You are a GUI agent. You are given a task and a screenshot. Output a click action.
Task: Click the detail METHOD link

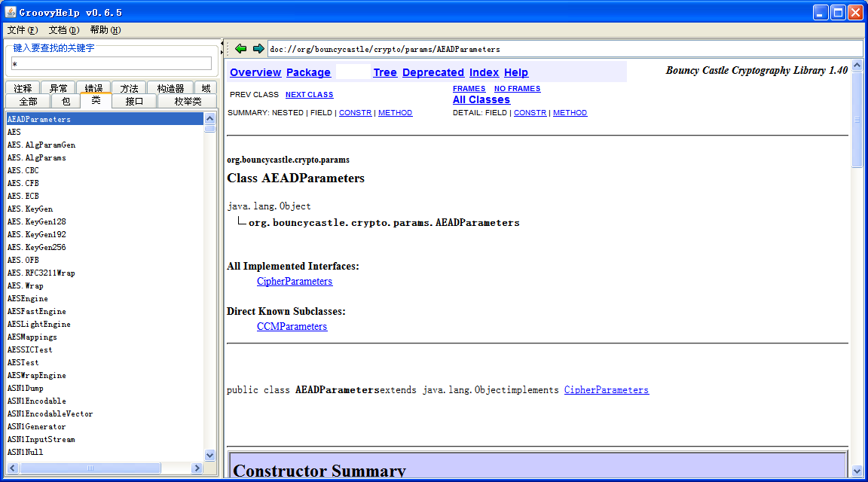[570, 112]
